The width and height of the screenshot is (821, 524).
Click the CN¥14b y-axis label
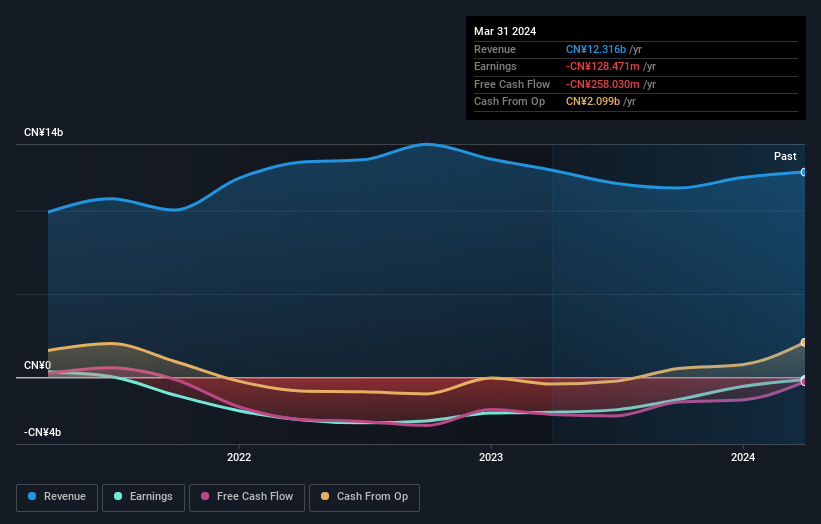tap(43, 132)
